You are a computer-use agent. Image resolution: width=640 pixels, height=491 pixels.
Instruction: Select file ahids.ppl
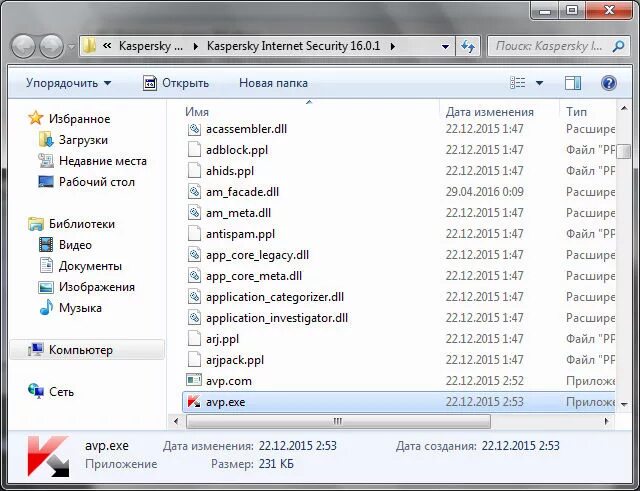pos(230,171)
